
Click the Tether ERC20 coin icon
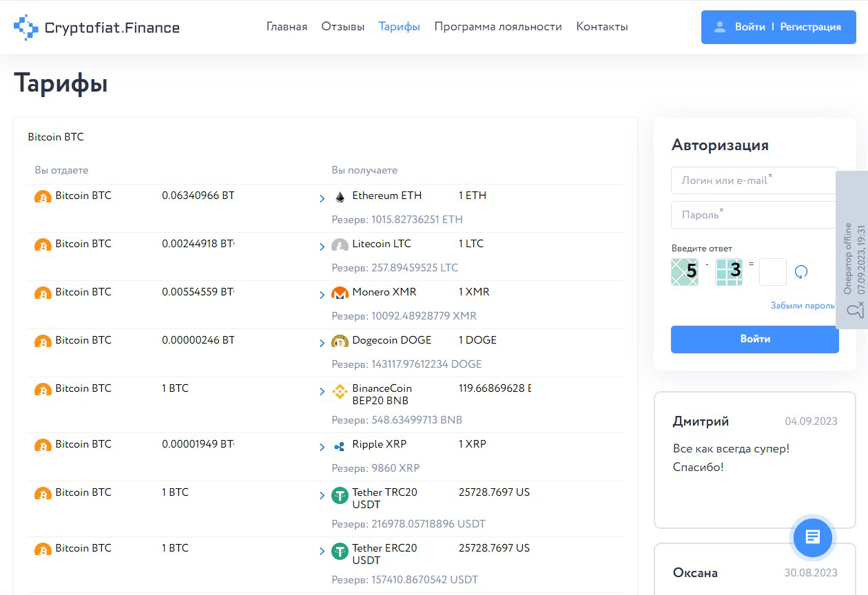coord(340,552)
